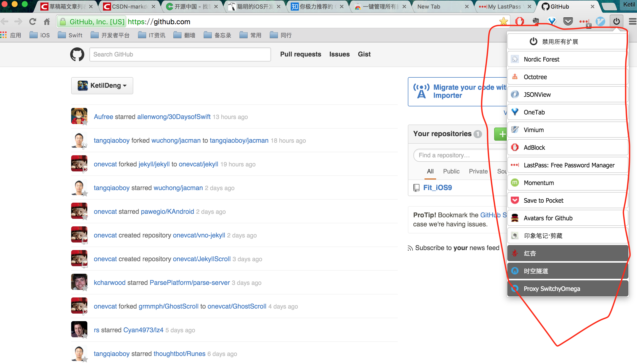Click the Fit_iOS9 repository book icon
The height and width of the screenshot is (364, 637).
[x=416, y=188]
